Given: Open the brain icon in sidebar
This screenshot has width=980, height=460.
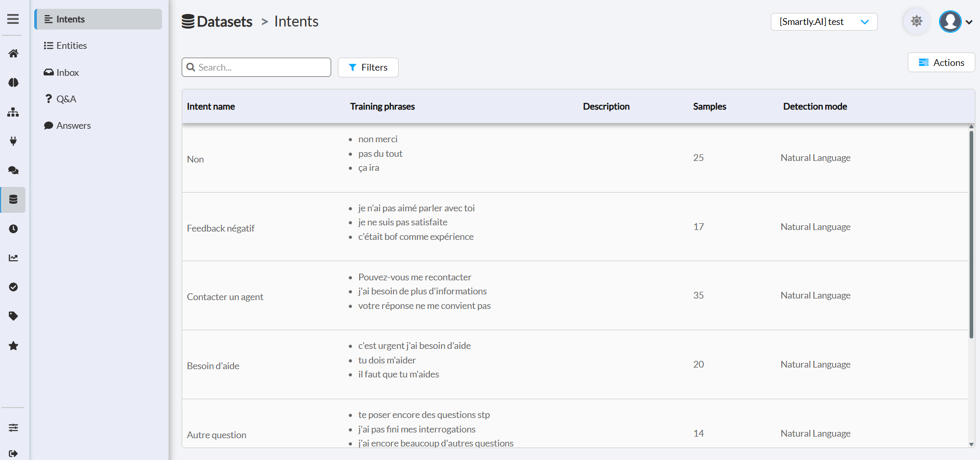Looking at the screenshot, I should click(x=13, y=83).
